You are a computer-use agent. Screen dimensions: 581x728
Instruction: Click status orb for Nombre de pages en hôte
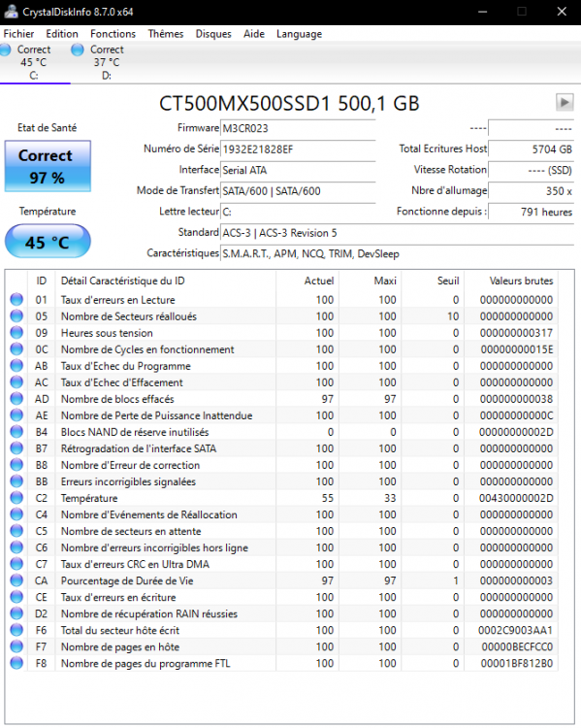[x=16, y=646]
